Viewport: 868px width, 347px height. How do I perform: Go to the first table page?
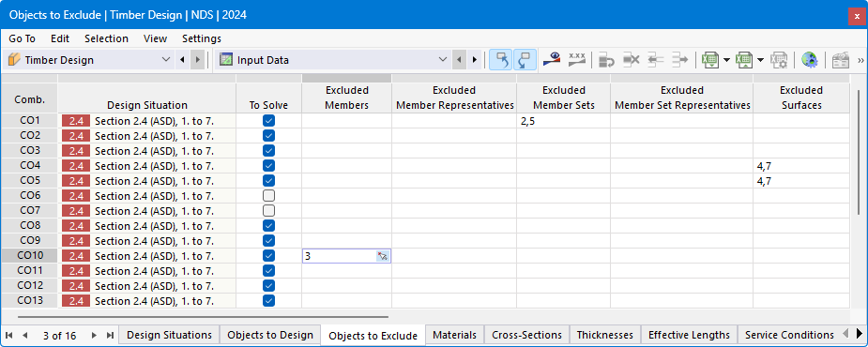coord(9,336)
